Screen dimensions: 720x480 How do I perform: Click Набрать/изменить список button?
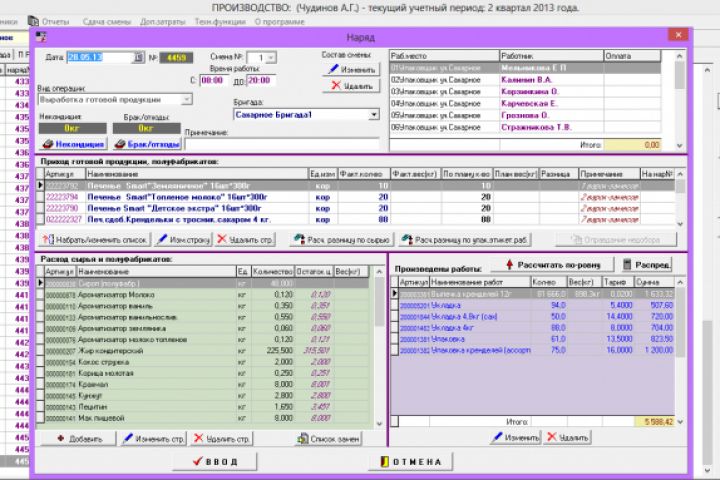click(95, 240)
